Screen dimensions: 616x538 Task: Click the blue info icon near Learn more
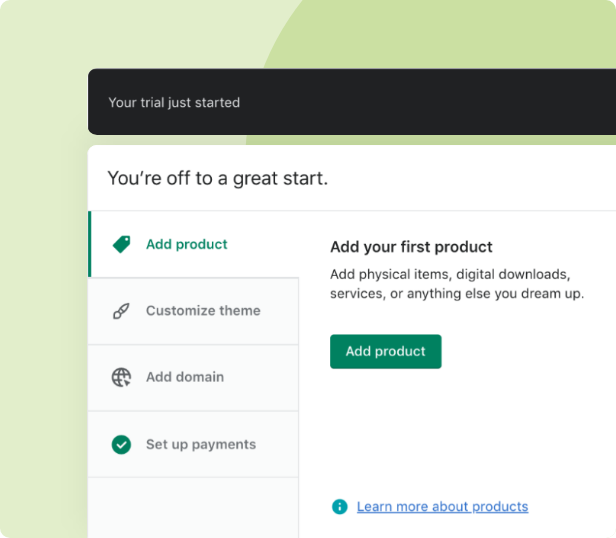(x=340, y=507)
